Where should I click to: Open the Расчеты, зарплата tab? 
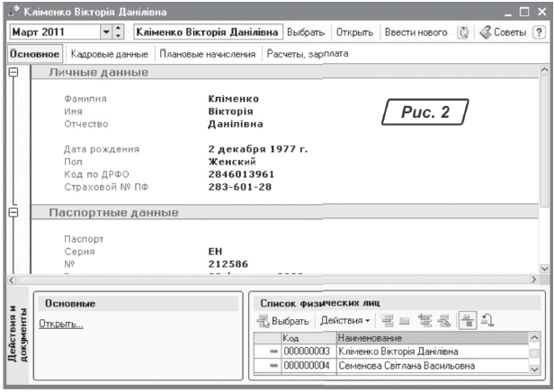(x=307, y=54)
